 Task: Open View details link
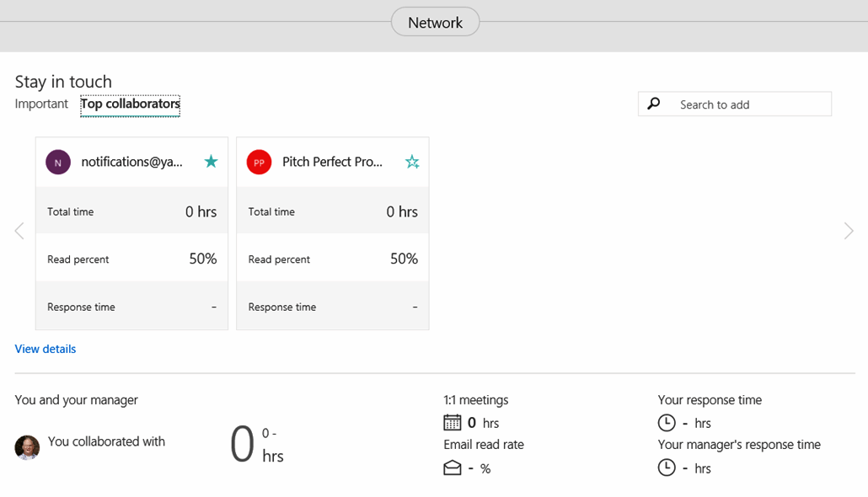point(45,348)
